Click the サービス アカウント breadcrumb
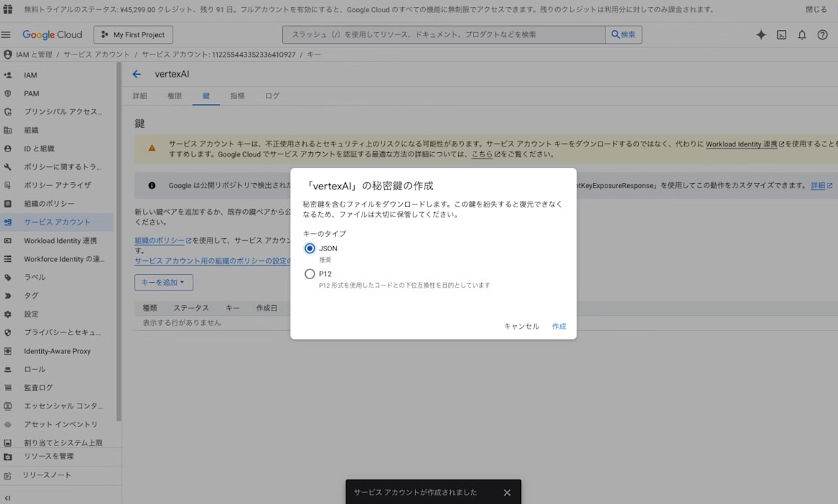 pos(96,54)
